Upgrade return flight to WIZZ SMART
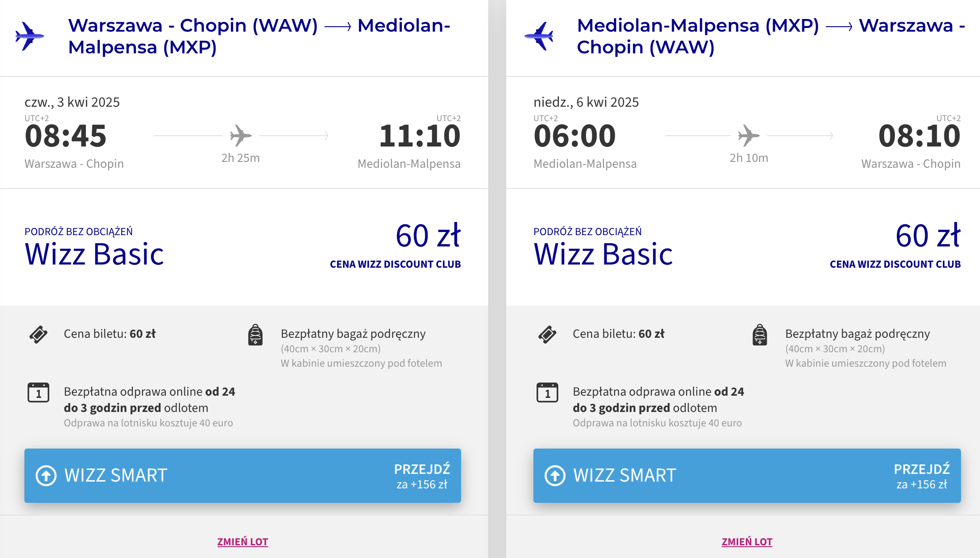The image size is (980, 558). click(x=747, y=476)
